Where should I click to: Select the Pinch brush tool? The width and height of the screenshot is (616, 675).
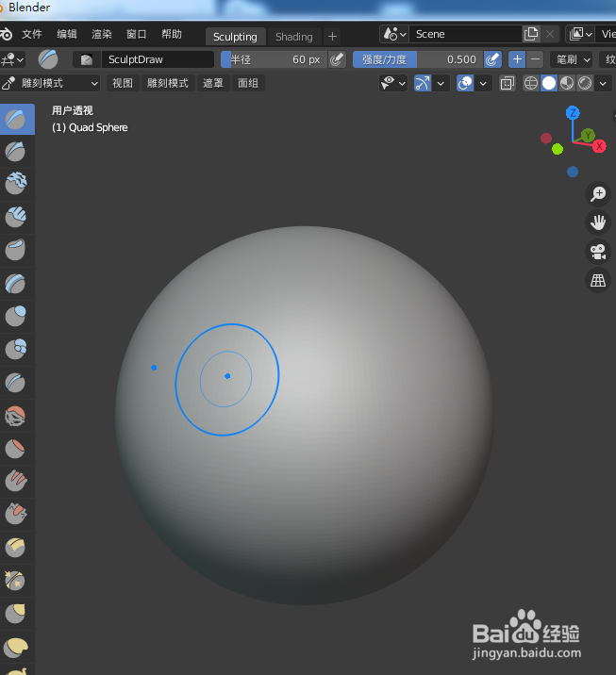(16, 581)
